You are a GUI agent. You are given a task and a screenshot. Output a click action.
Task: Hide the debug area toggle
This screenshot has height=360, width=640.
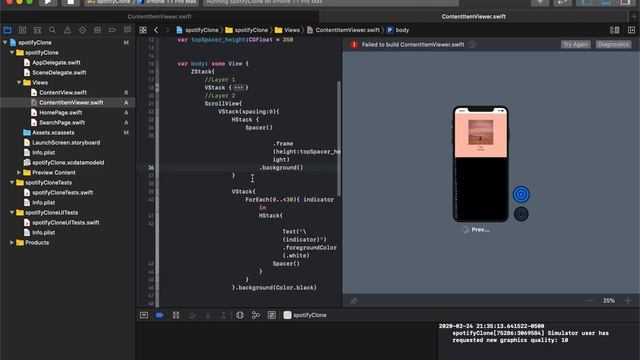click(144, 315)
